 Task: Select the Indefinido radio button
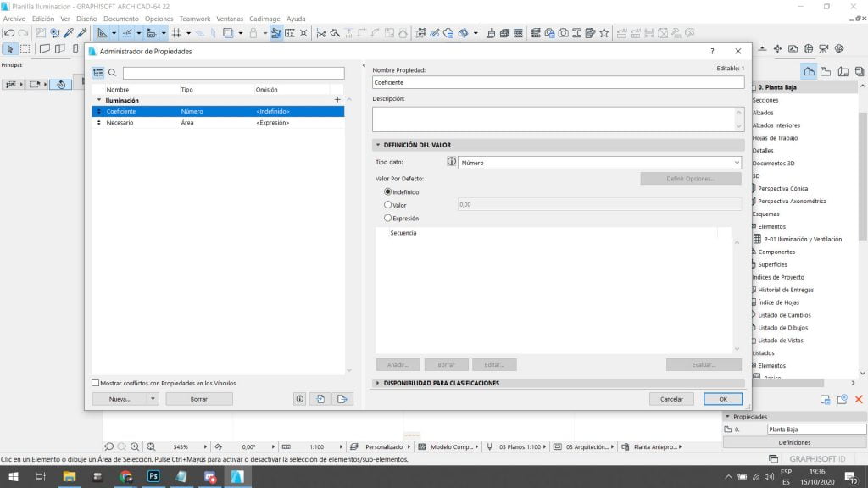click(x=388, y=192)
